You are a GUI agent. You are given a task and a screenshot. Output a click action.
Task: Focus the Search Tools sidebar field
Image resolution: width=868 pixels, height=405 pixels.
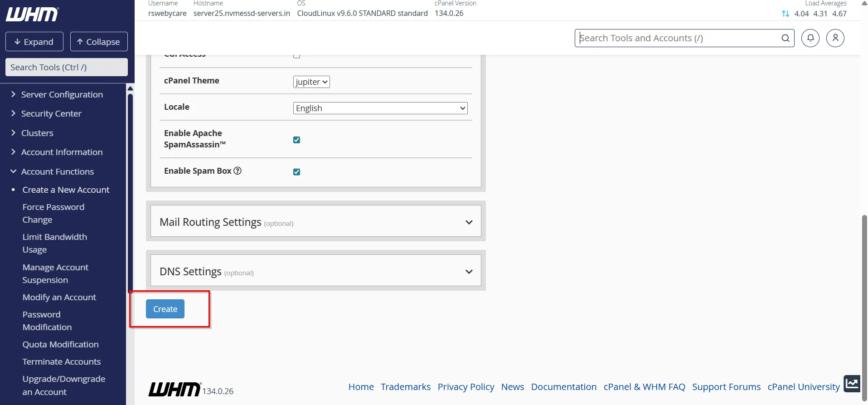tap(67, 67)
